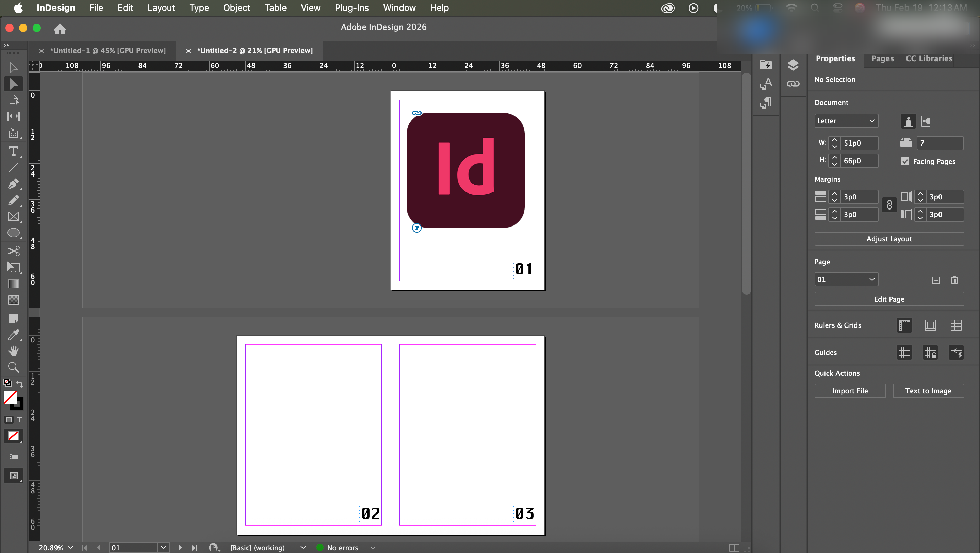The height and width of the screenshot is (553, 980).
Task: Select the Rectangle Frame tool
Action: coord(13,217)
